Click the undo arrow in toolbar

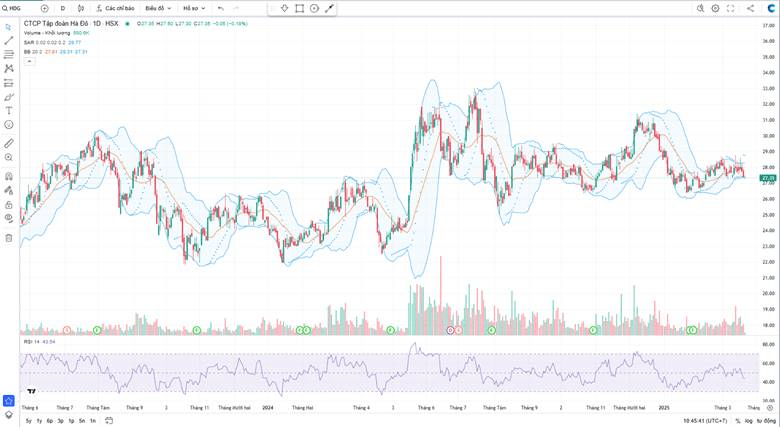coord(220,8)
